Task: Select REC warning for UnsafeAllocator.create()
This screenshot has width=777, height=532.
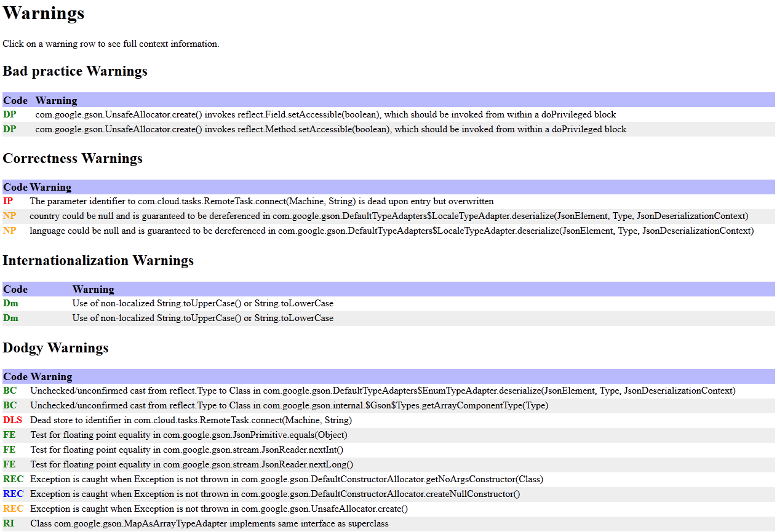Action: coord(388,509)
